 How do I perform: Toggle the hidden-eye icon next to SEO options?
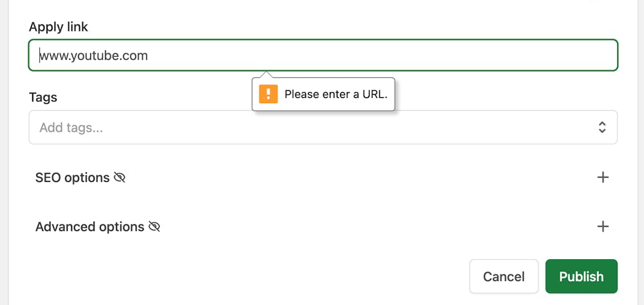click(119, 177)
